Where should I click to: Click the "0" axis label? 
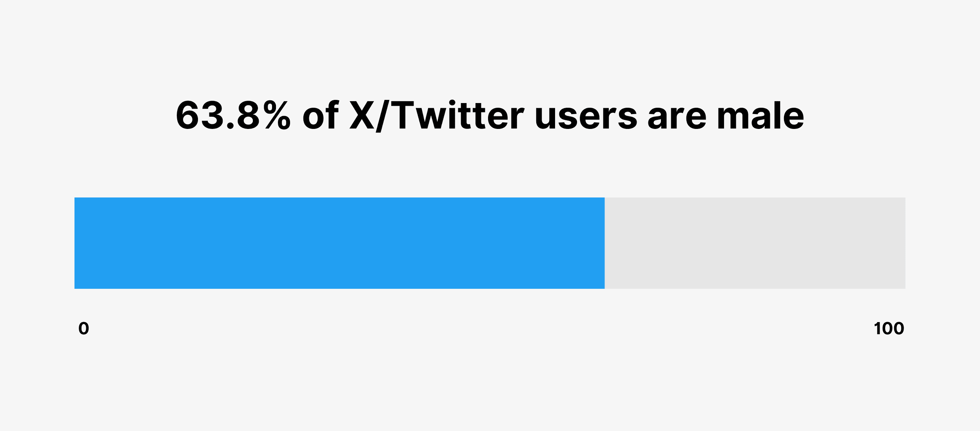point(83,328)
